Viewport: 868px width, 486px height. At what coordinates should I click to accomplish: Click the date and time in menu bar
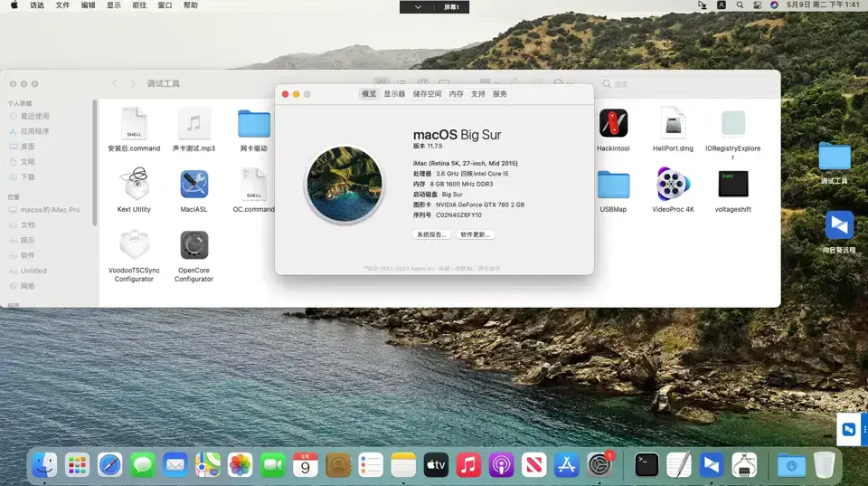tap(823, 5)
